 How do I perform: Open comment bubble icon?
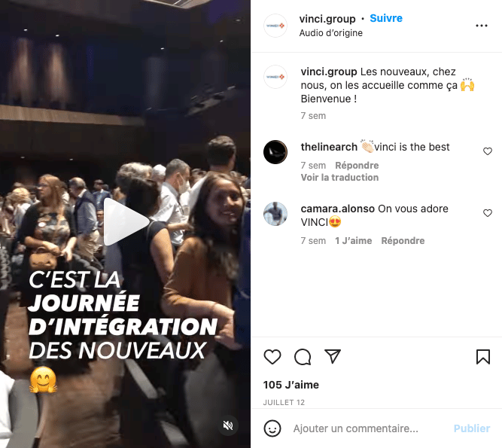[303, 357]
